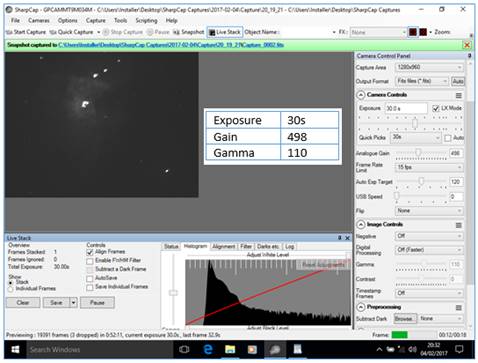The width and height of the screenshot is (478, 363).
Task: Click the Auto button next to Output Format
Action: tap(458, 81)
